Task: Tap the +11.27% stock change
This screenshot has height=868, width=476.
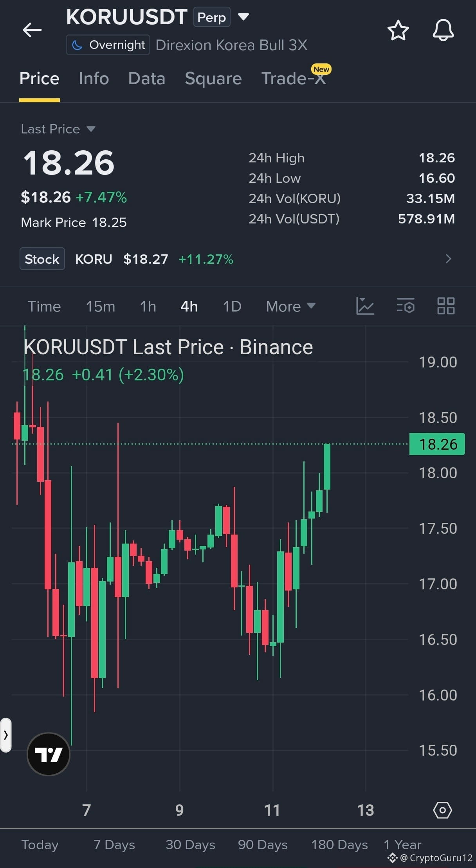Action: coord(206,259)
